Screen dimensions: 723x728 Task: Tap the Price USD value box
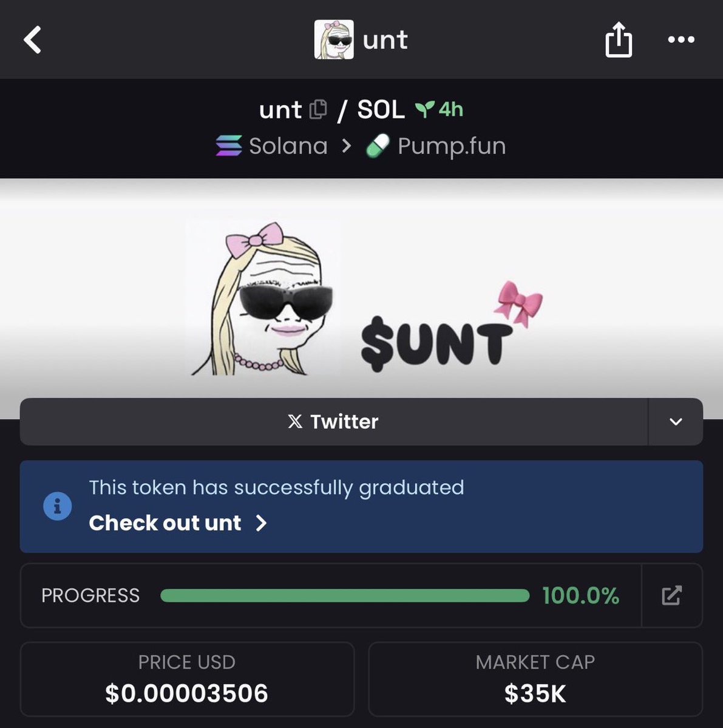click(x=187, y=679)
